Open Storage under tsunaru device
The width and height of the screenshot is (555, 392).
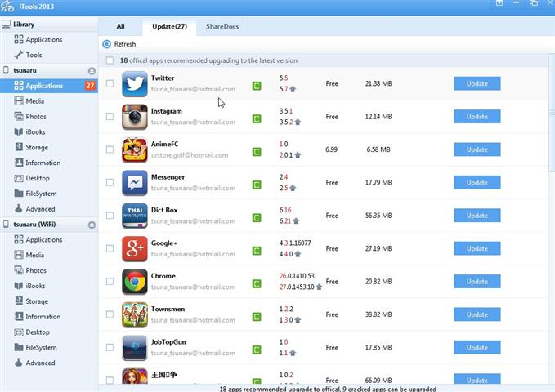[x=31, y=147]
